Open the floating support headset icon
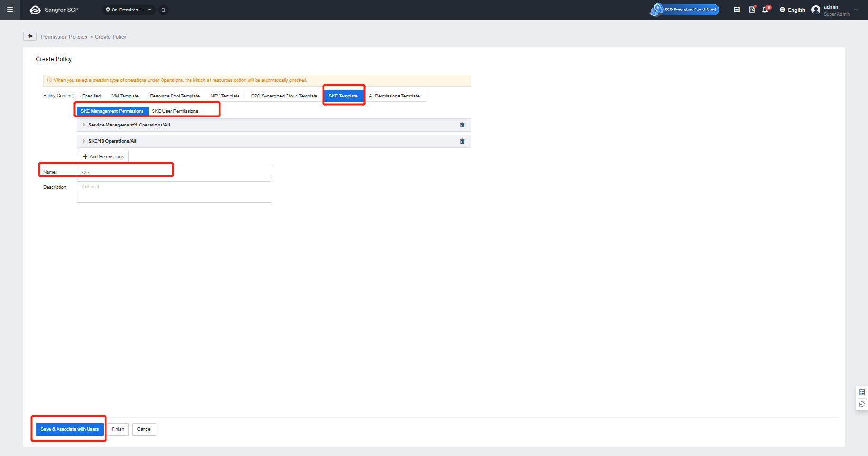Image resolution: width=868 pixels, height=456 pixels. pos(862,405)
